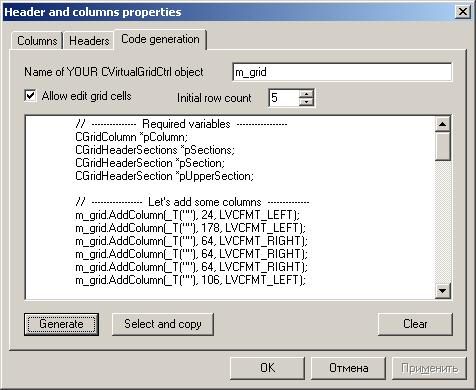Screen dimensions: 476x390
Task: Click the scroll up arrow of code box
Action: point(443,124)
